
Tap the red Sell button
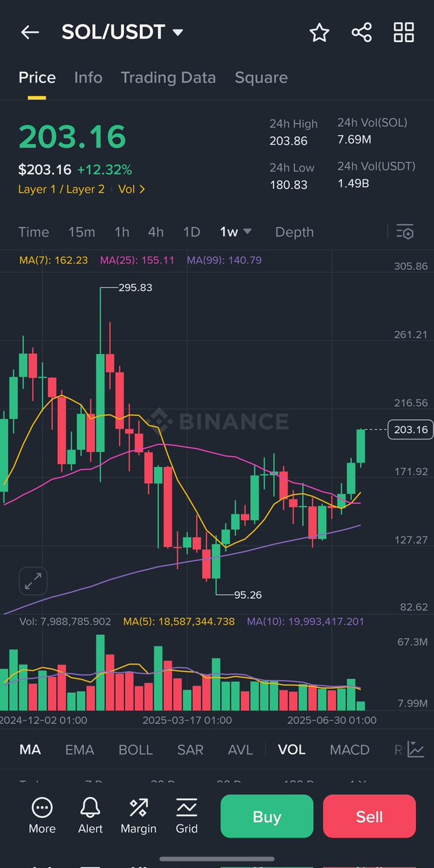[x=369, y=816]
